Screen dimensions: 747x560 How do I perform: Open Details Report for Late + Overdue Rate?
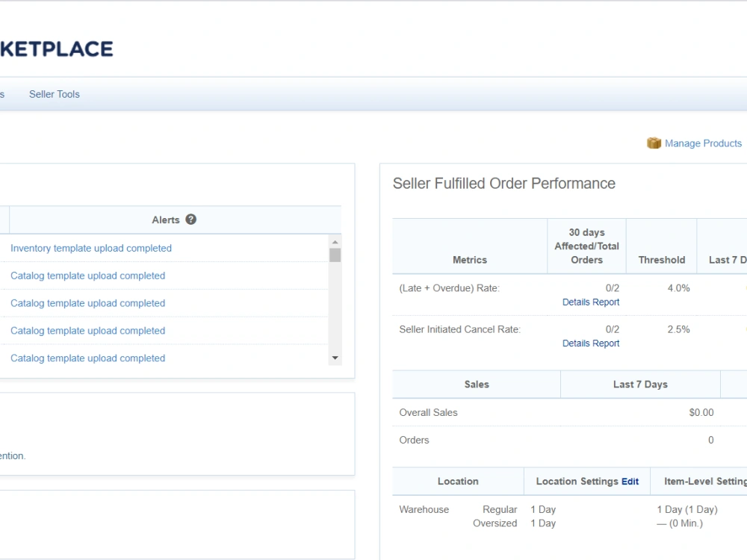pos(591,302)
